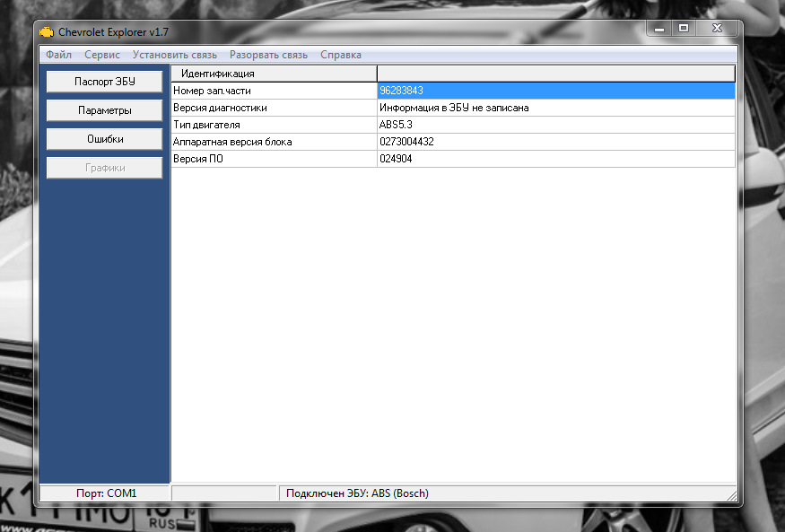Viewport: 785px width, 532px height.
Task: Select software version 024904
Action: click(556, 159)
